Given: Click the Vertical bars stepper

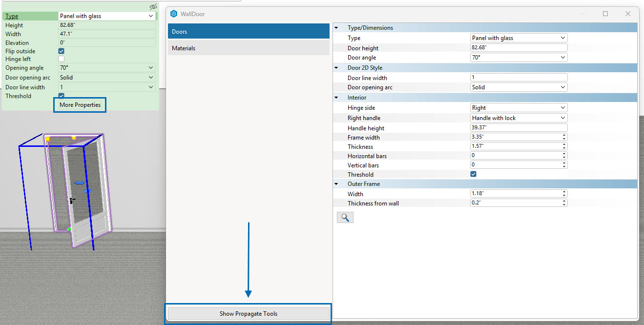Looking at the screenshot, I should click(564, 165).
